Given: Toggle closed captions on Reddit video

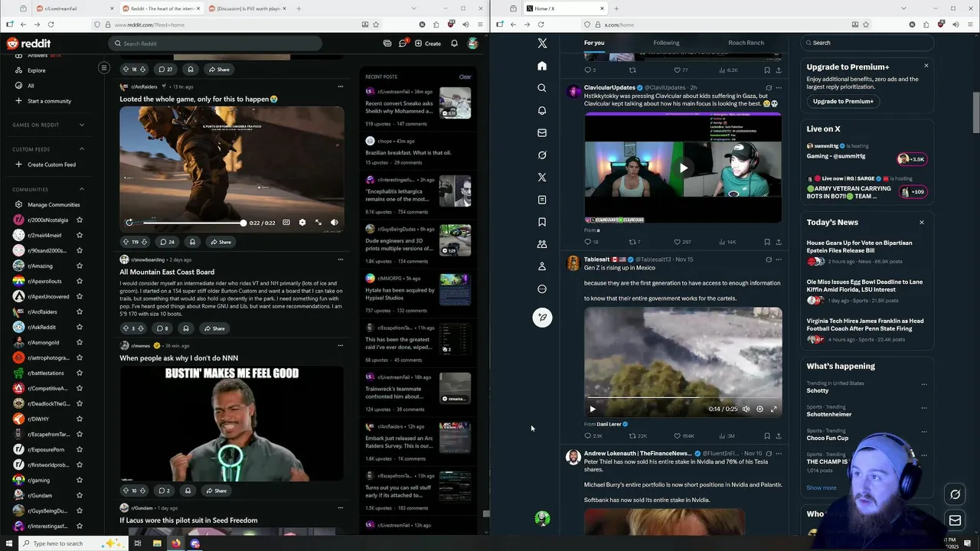Looking at the screenshot, I should 286,223.
